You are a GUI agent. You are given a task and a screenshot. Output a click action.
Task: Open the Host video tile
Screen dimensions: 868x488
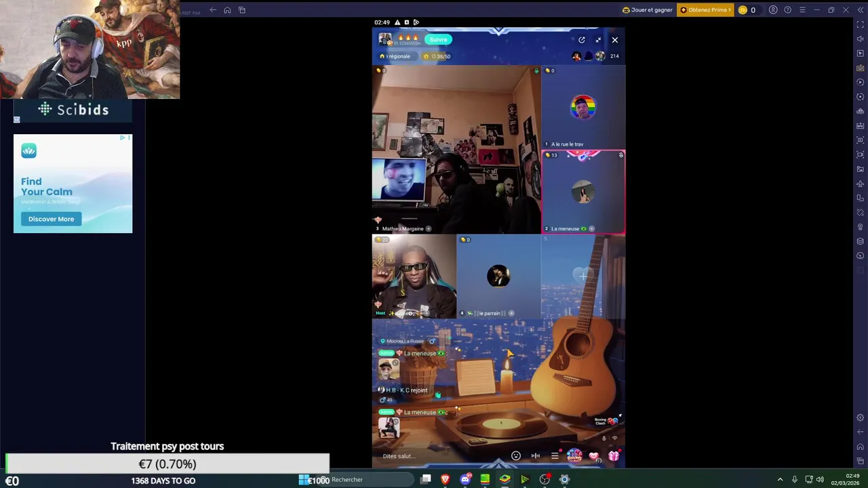[414, 277]
